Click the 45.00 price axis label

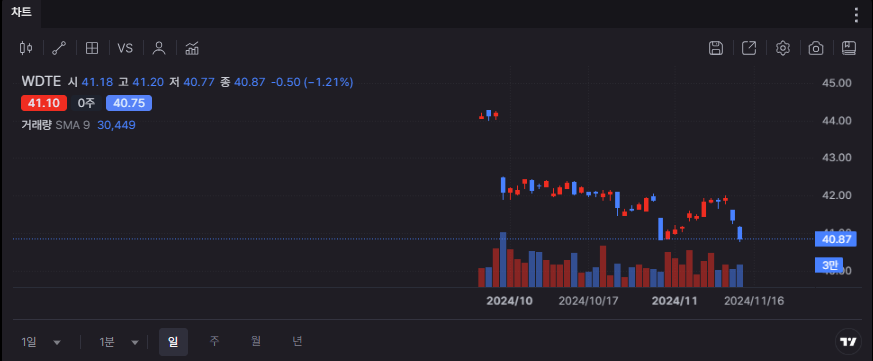tap(837, 83)
